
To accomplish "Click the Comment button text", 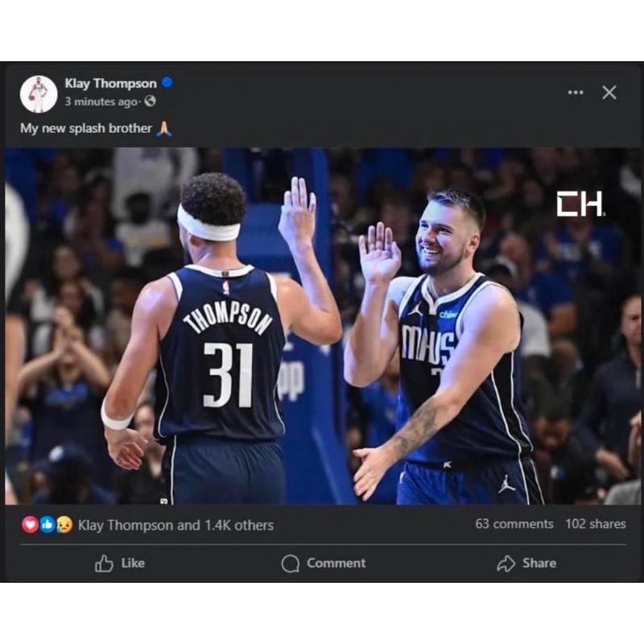I will point(336,563).
